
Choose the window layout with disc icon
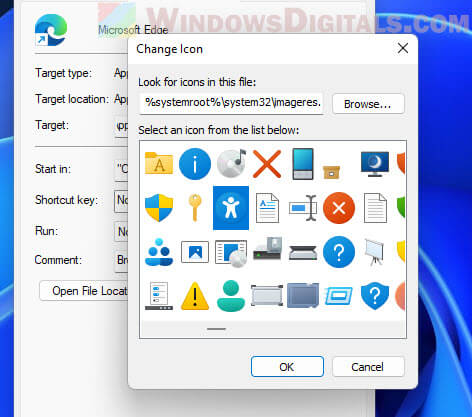(x=231, y=253)
